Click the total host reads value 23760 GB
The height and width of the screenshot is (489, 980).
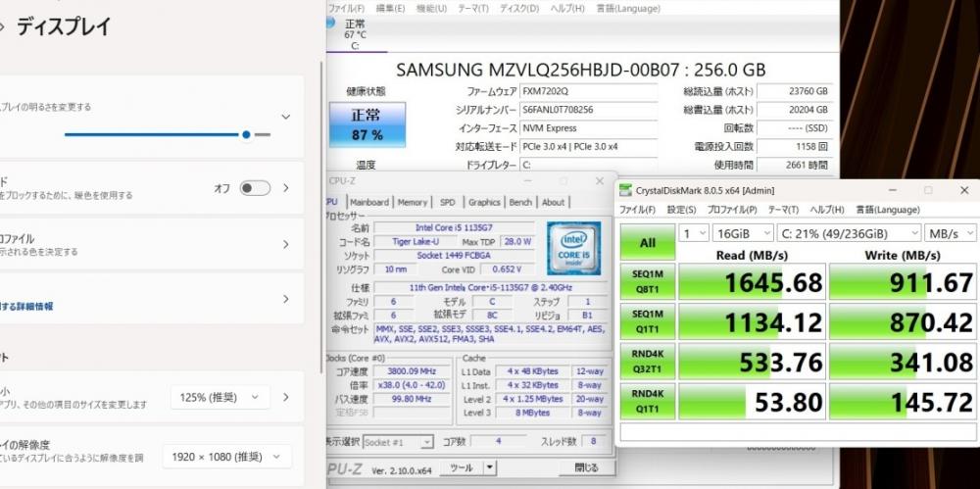coord(794,91)
